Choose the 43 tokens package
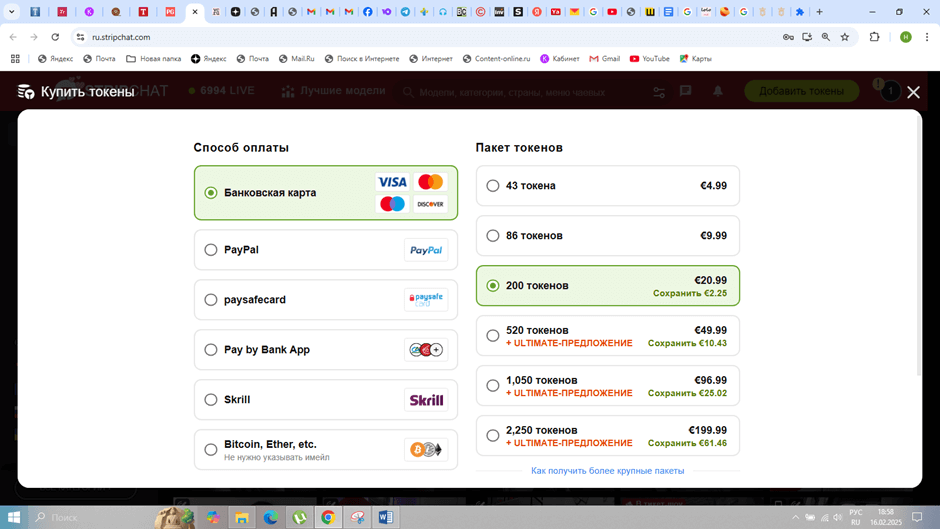 click(x=493, y=186)
